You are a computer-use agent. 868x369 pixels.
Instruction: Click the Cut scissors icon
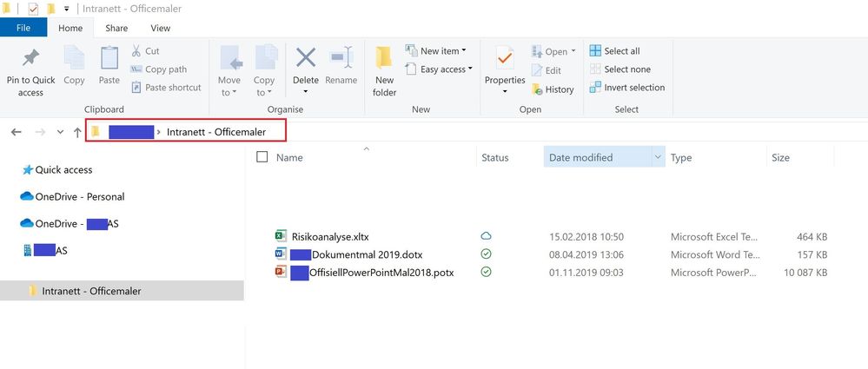point(136,51)
